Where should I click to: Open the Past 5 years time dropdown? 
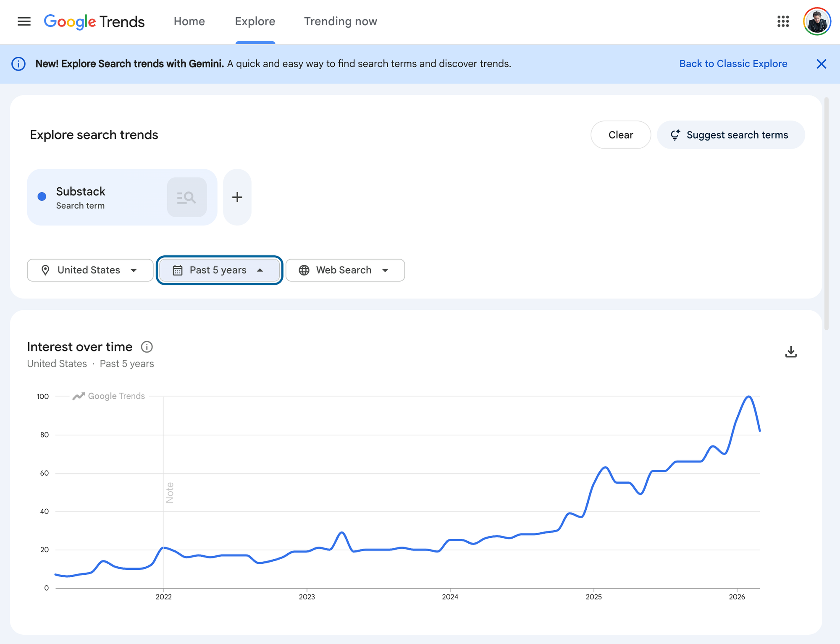click(x=219, y=270)
